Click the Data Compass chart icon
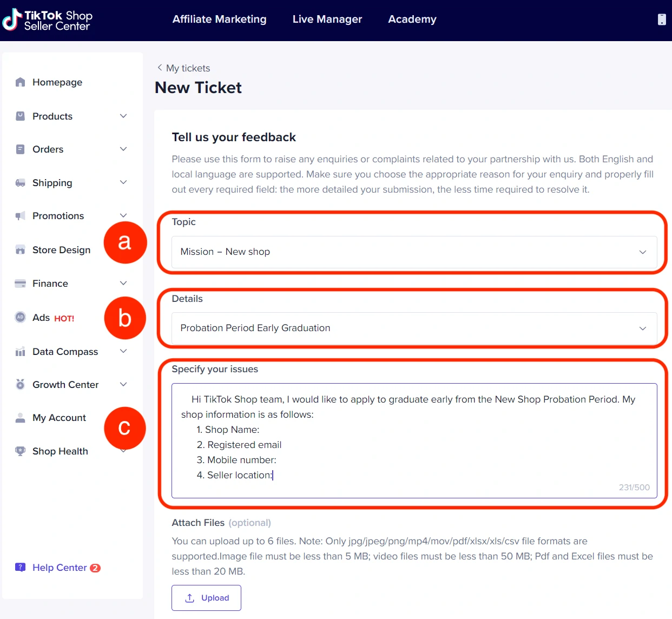 click(21, 352)
